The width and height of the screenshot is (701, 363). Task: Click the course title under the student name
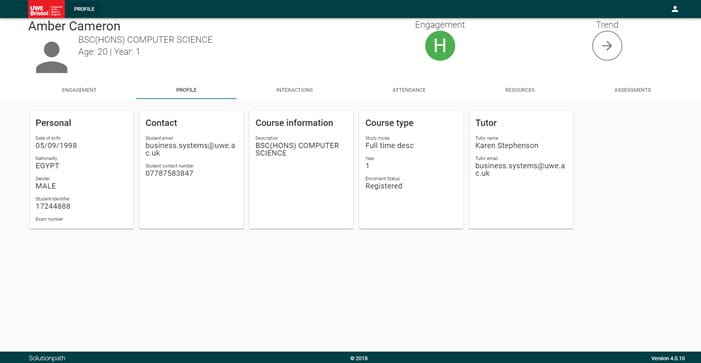click(145, 40)
